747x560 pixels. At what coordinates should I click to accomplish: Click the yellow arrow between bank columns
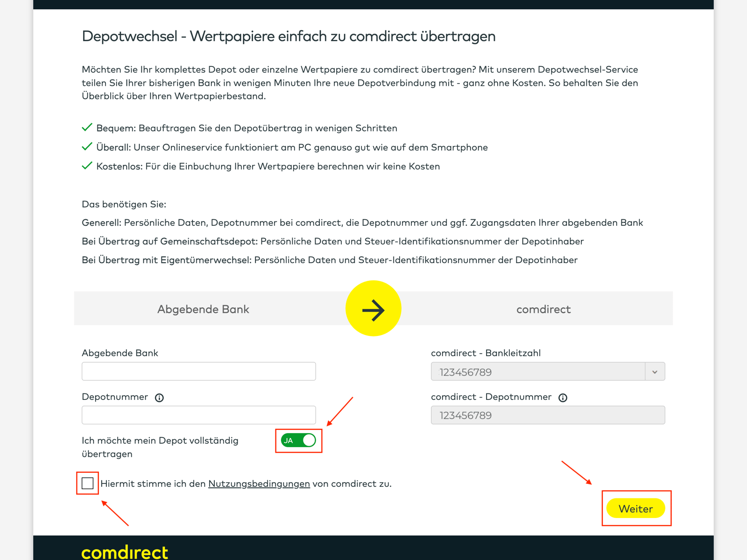(x=373, y=308)
